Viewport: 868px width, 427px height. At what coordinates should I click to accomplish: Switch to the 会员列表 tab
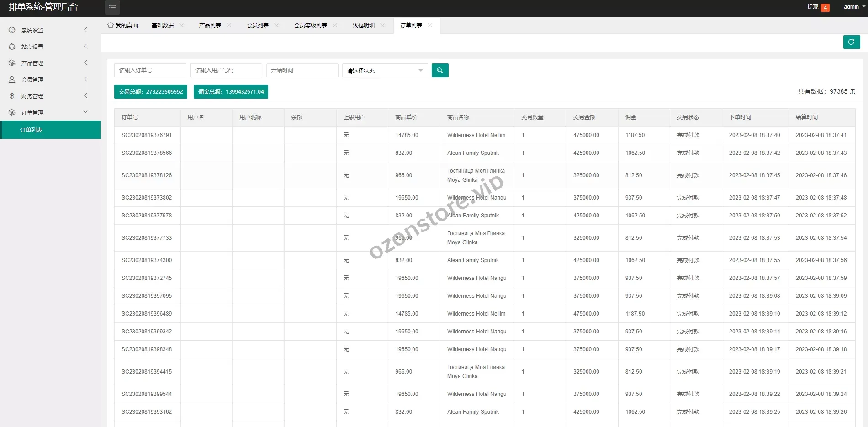click(x=258, y=26)
